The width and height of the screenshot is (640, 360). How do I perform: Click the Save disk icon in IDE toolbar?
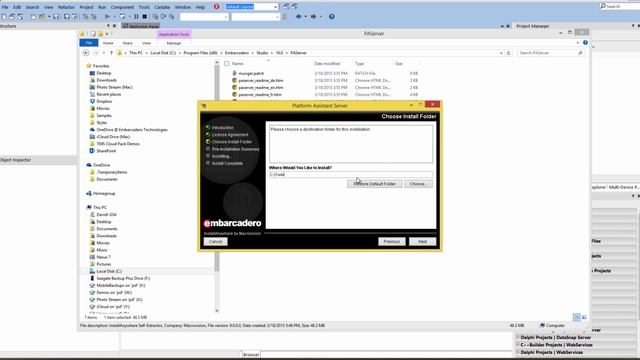click(x=56, y=17)
